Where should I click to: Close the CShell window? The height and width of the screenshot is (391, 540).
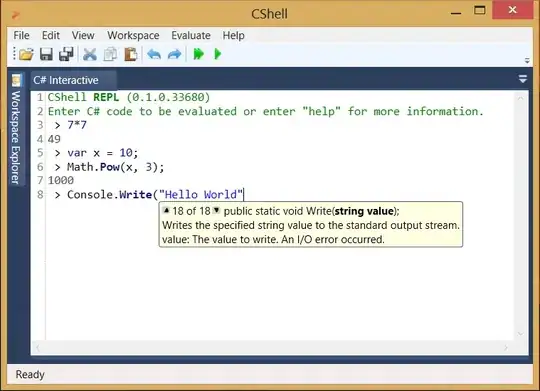[512, 10]
